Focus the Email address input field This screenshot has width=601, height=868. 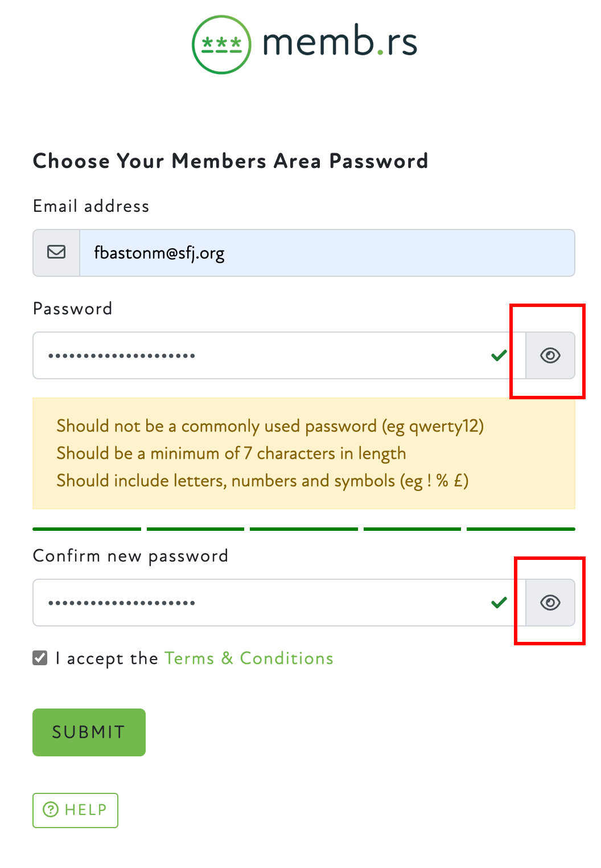327,253
